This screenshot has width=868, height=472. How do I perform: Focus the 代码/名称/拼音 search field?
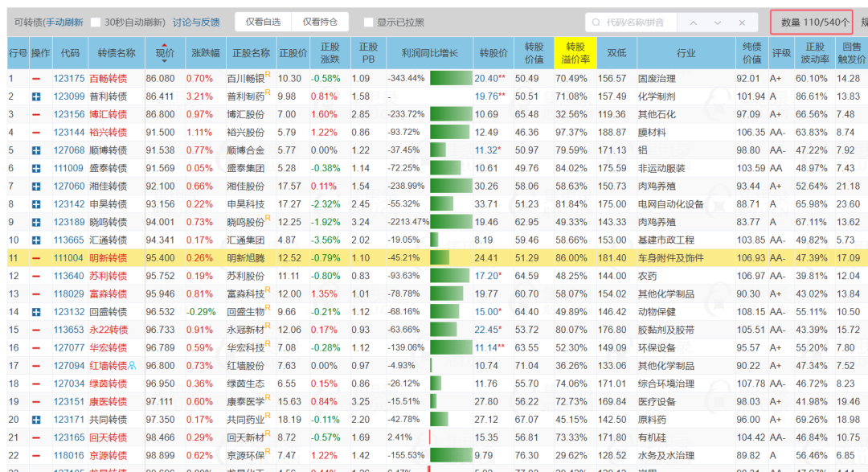point(634,23)
